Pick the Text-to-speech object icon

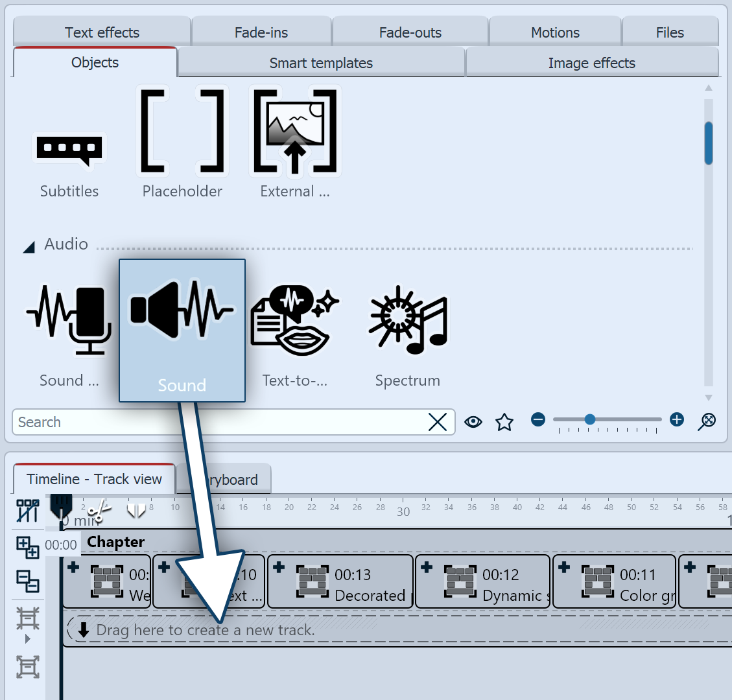point(294,320)
